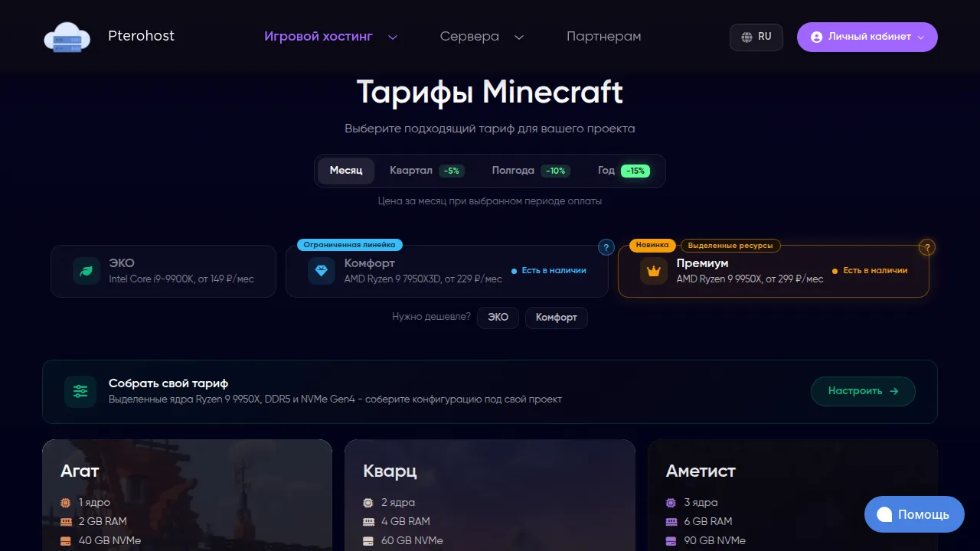Select the Премиум tariff line card
The height and width of the screenshot is (551, 980).
(773, 271)
